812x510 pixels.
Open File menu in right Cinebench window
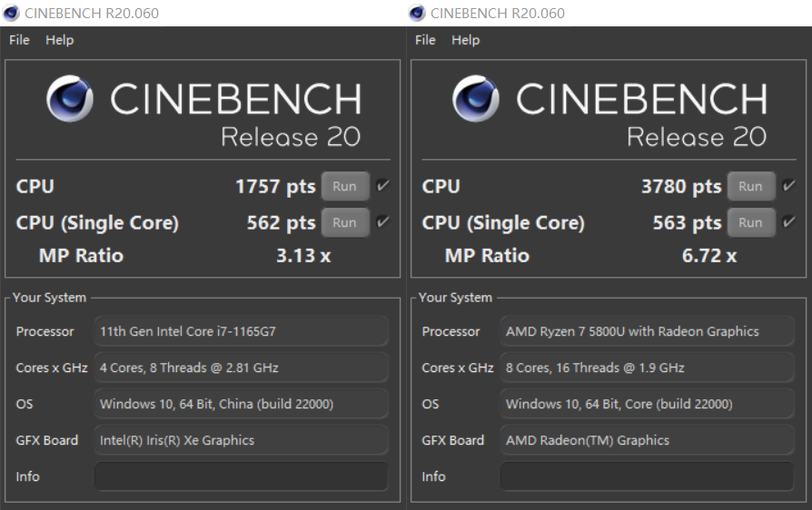[x=425, y=40]
